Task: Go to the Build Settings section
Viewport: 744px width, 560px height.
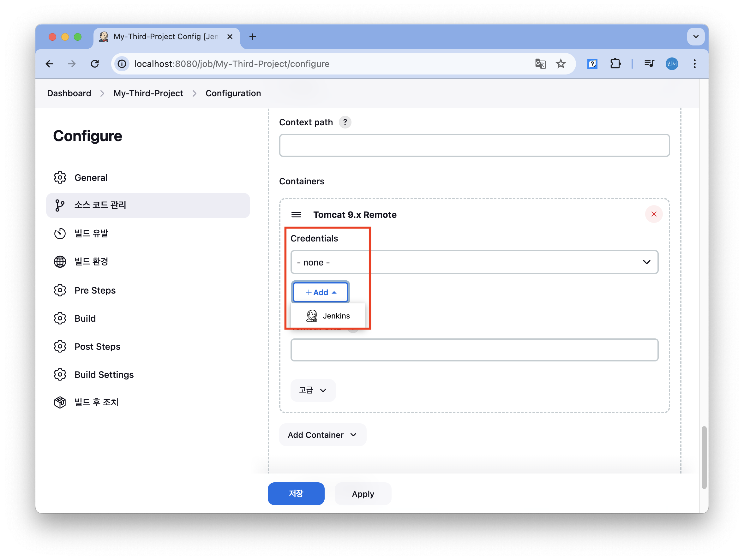Action: [x=104, y=374]
